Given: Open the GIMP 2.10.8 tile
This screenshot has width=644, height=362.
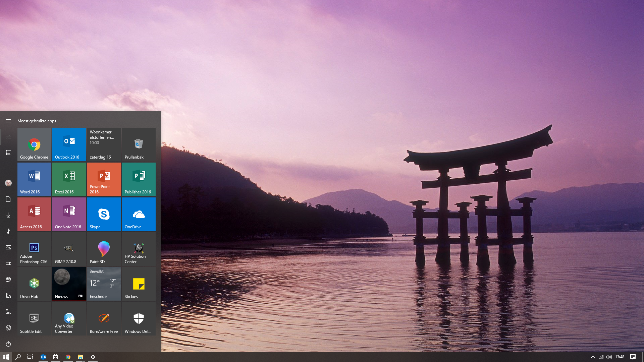Looking at the screenshot, I should 69,249.
